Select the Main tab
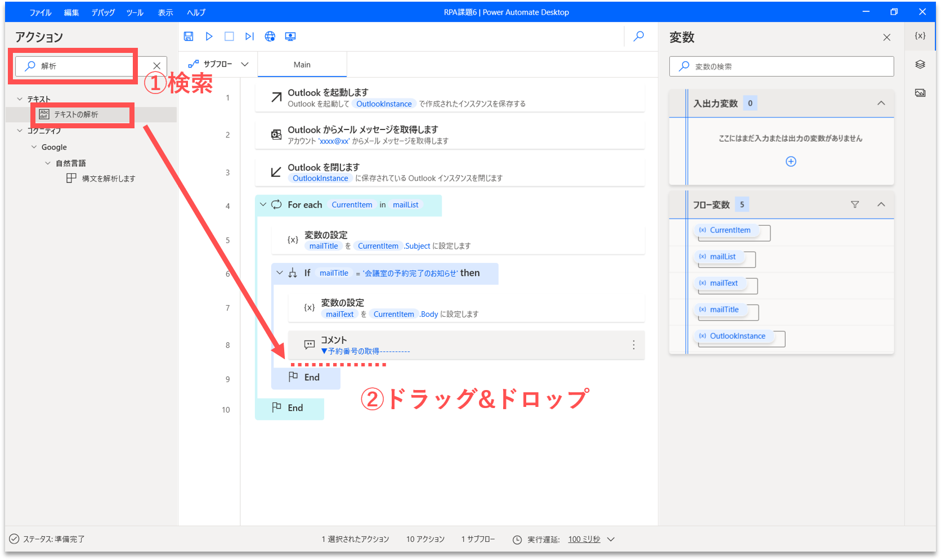Screen dimensions: 941x560 (302, 65)
